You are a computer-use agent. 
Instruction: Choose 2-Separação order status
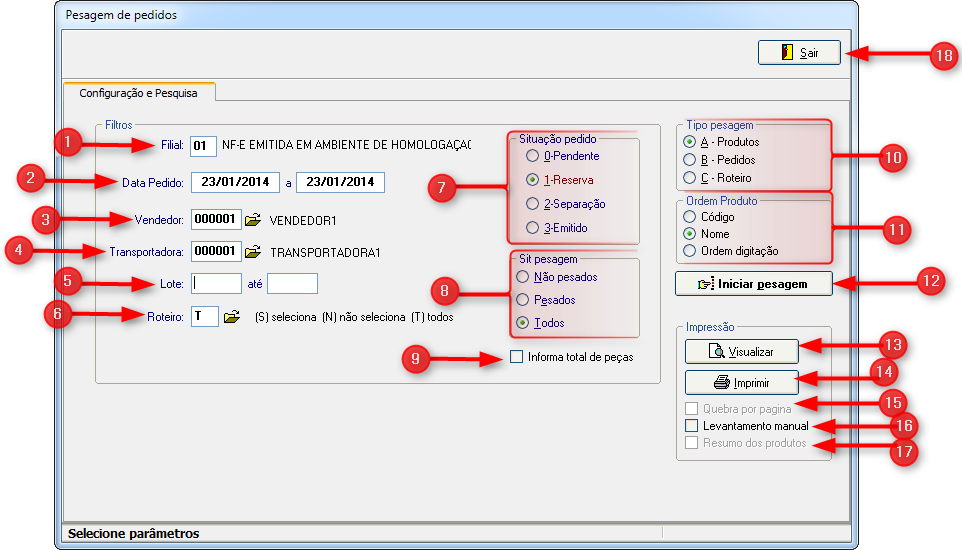[x=532, y=204]
